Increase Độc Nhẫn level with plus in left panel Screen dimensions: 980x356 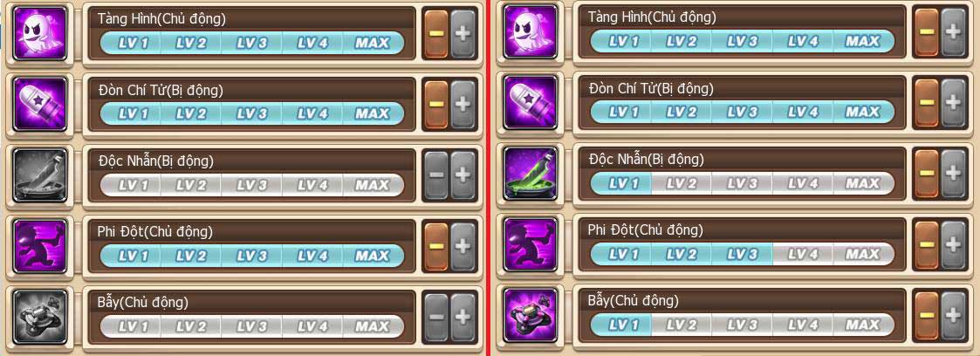(463, 175)
